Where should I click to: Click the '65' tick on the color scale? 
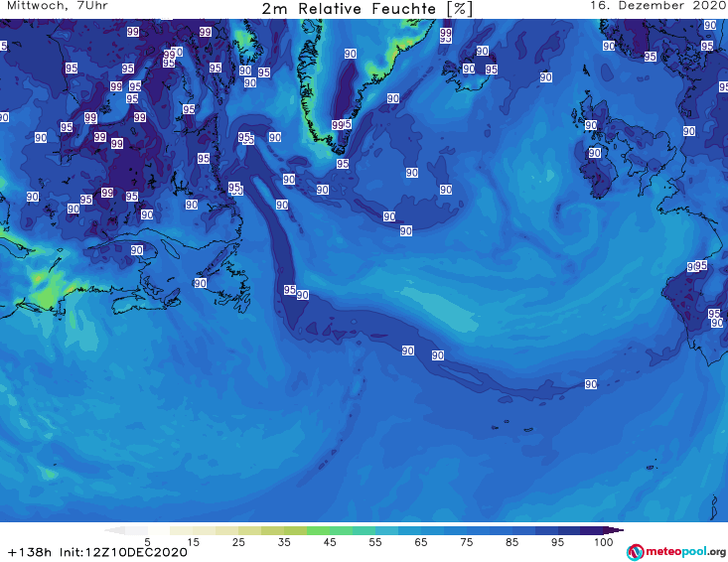[421, 542]
